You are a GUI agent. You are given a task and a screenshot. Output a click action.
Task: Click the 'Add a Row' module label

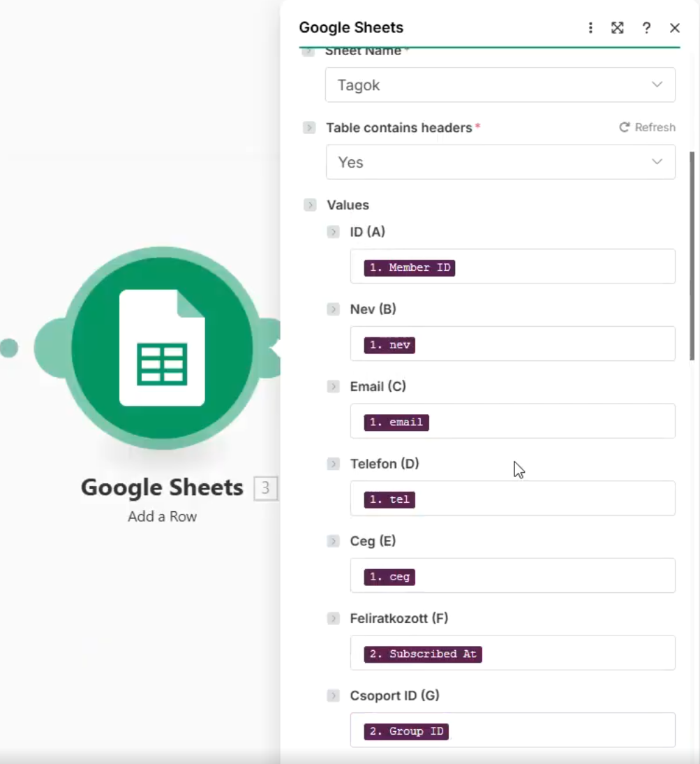coord(162,517)
